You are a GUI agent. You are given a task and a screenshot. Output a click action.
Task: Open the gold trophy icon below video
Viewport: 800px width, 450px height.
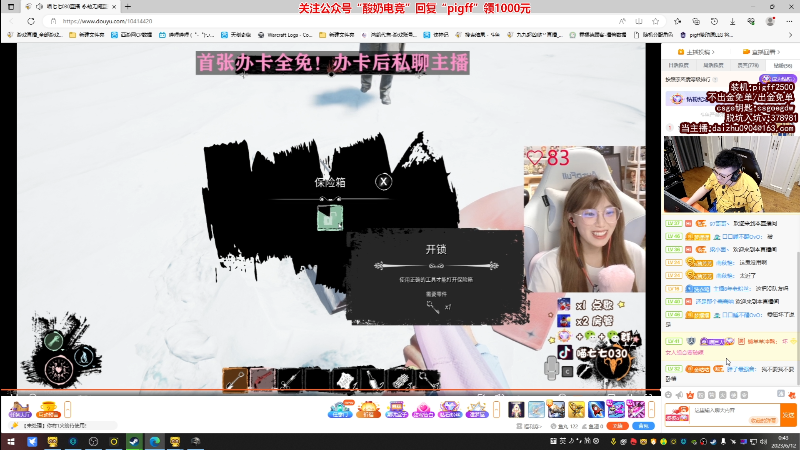pos(48,409)
